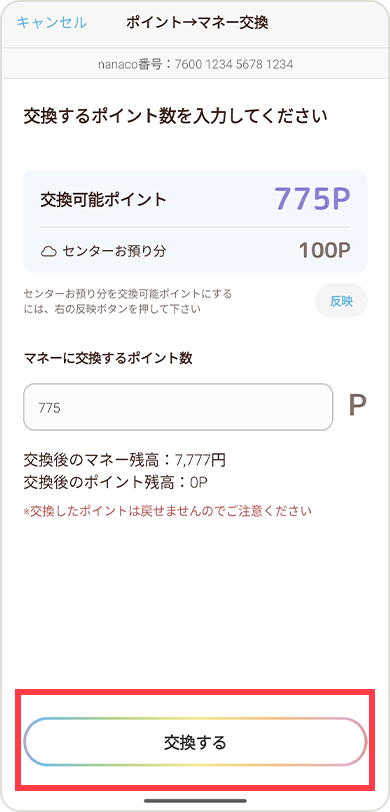The height and width of the screenshot is (812, 390).
Task: Tap the 反映 button
Action: coord(341,301)
